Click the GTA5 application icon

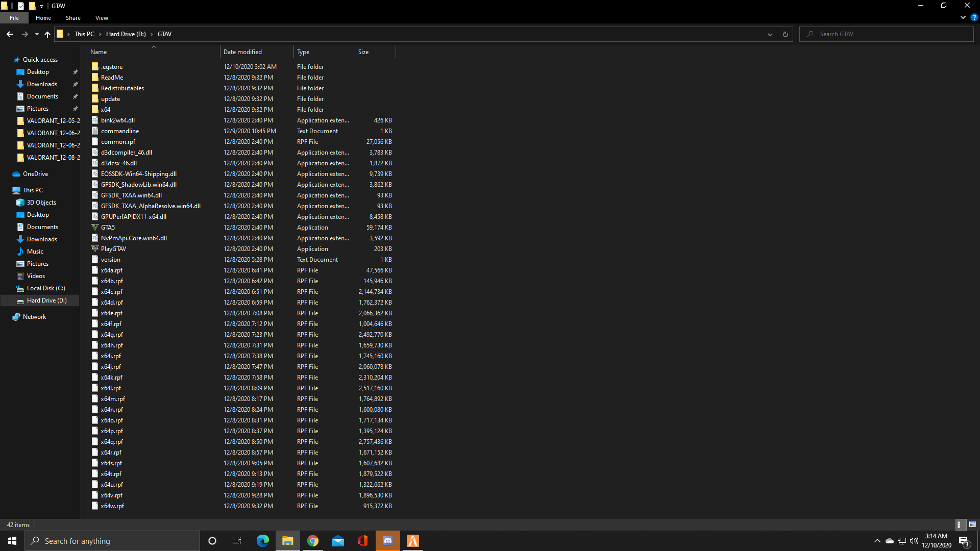95,228
